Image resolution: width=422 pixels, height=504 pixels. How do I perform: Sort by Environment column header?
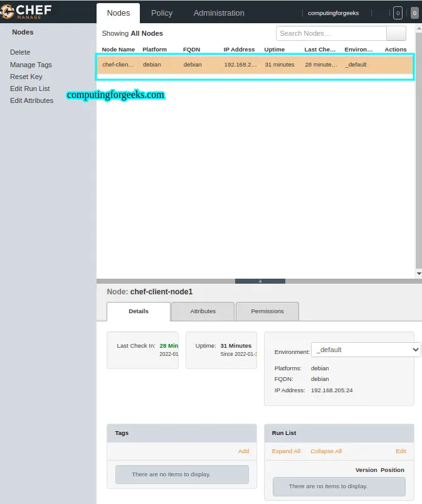[x=359, y=50]
